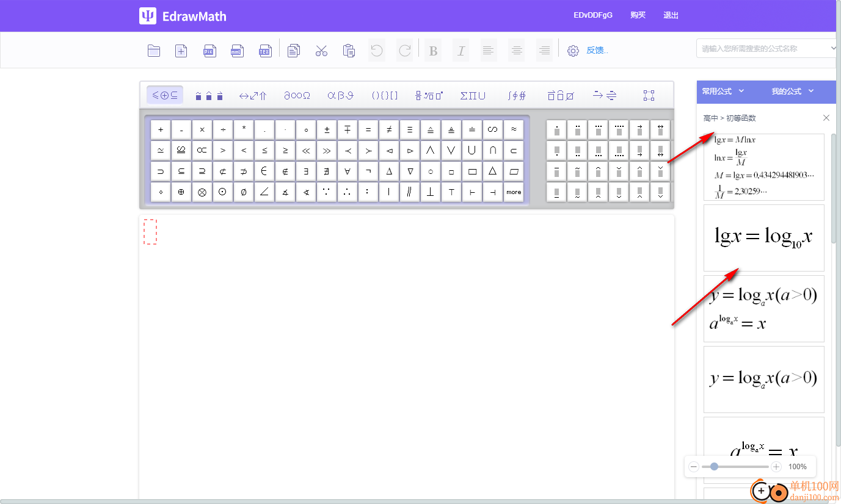Open the integrals template tab

(x=517, y=95)
